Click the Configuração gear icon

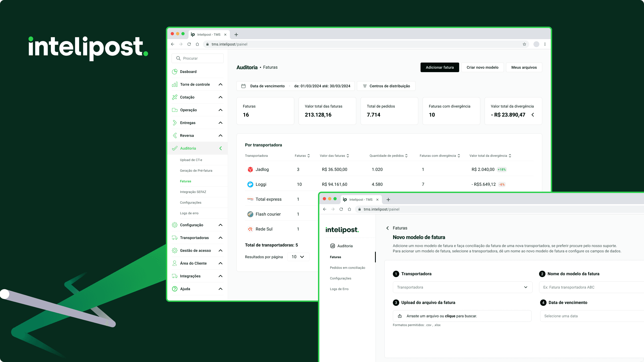[175, 225]
